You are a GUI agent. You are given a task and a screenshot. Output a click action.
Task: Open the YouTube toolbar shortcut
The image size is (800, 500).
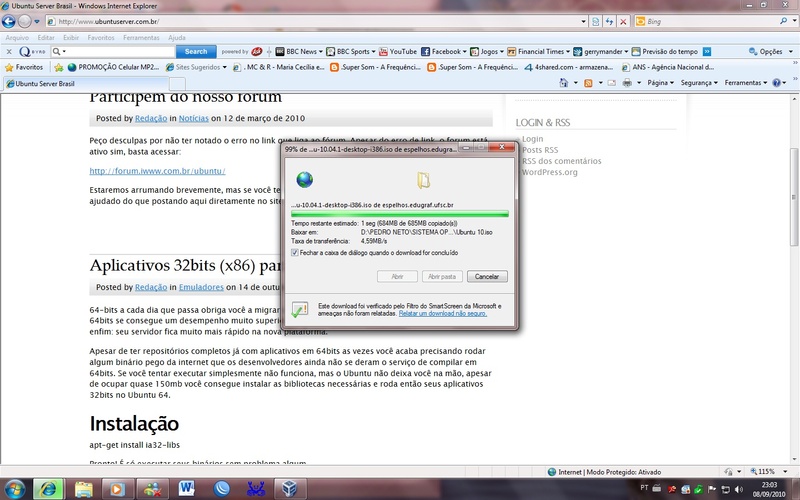(x=398, y=52)
